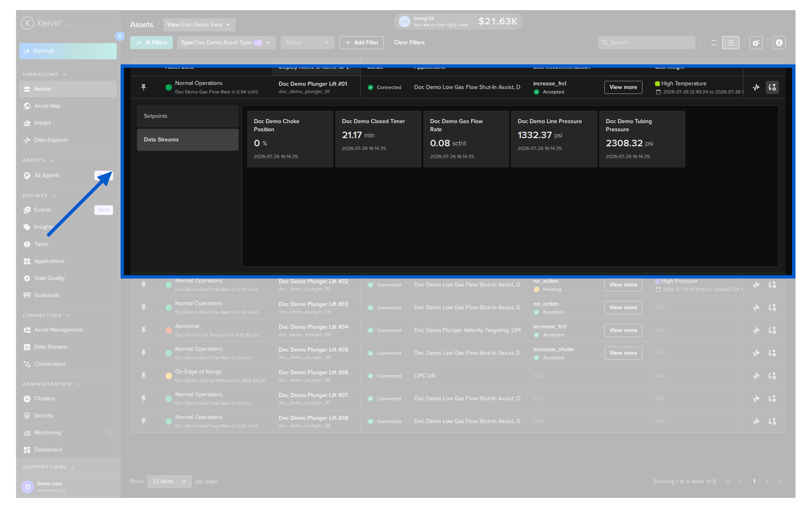Screen dimensions: 812x508
Task: Collapse the sidebar with the round arrow button
Action: (120, 36)
